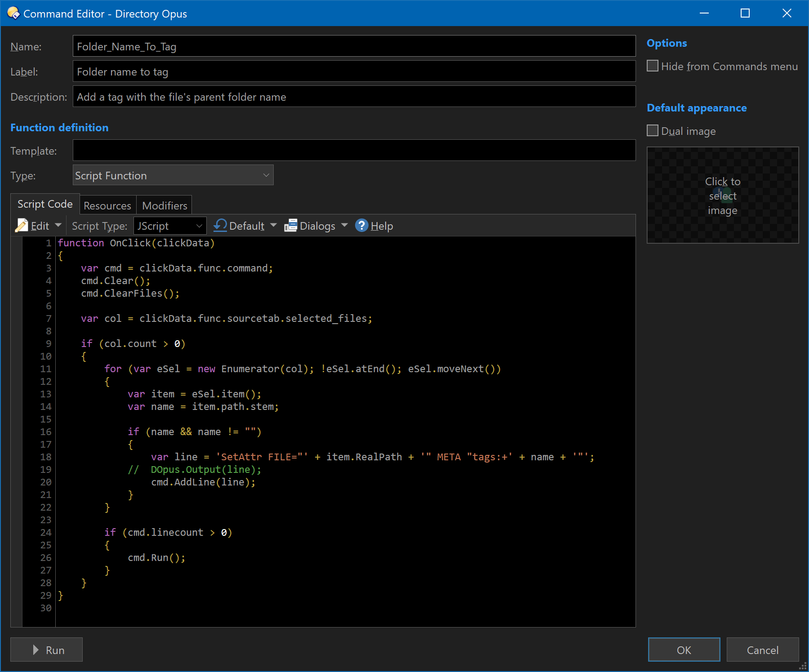Click code line 'if (name && name != "")'
The height and width of the screenshot is (672, 809).
click(x=195, y=432)
